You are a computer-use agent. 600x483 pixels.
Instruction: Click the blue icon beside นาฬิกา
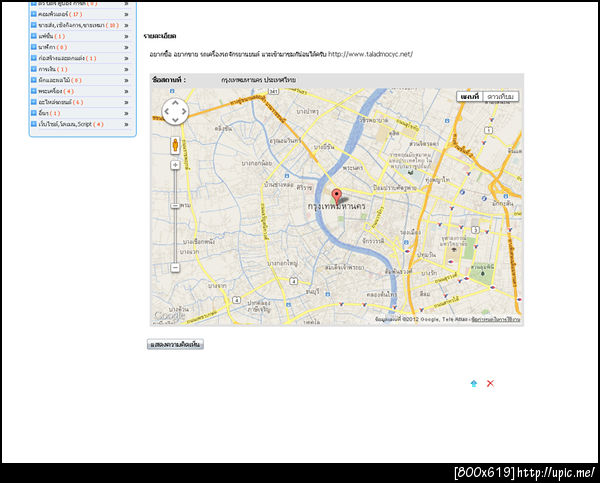34,47
